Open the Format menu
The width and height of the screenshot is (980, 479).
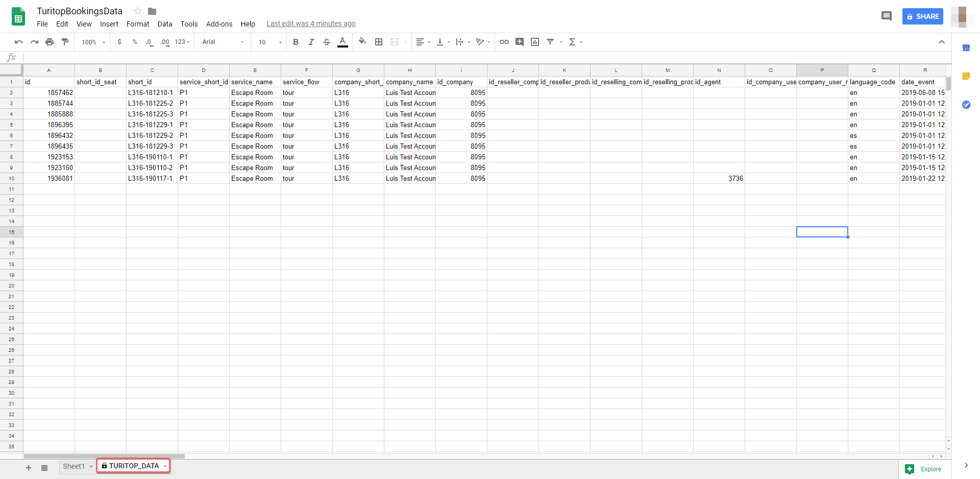click(x=138, y=24)
